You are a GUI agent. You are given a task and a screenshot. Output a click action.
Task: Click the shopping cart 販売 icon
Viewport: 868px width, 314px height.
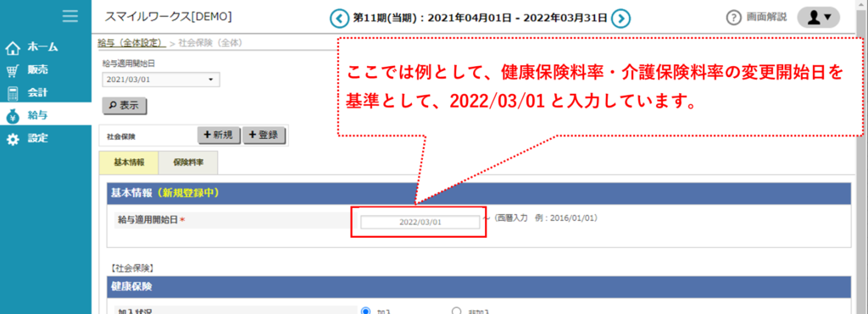pos(12,71)
